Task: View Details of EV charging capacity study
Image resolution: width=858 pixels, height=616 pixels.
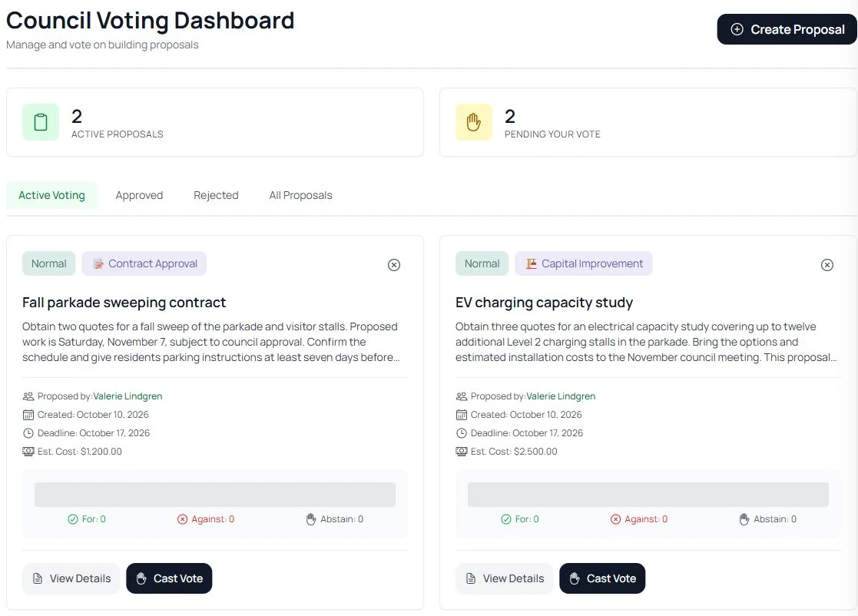Action: [x=505, y=579]
